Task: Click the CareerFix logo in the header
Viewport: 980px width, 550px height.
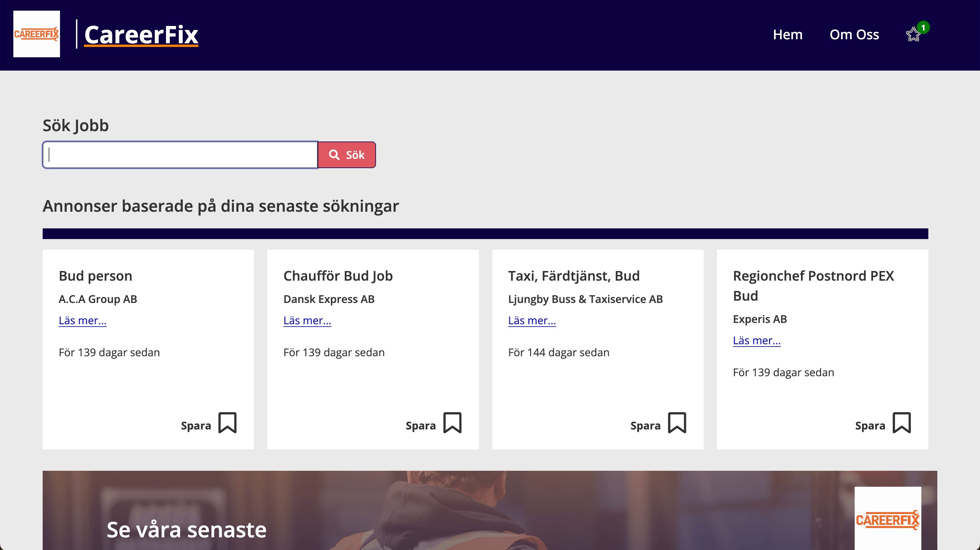Action: click(36, 34)
